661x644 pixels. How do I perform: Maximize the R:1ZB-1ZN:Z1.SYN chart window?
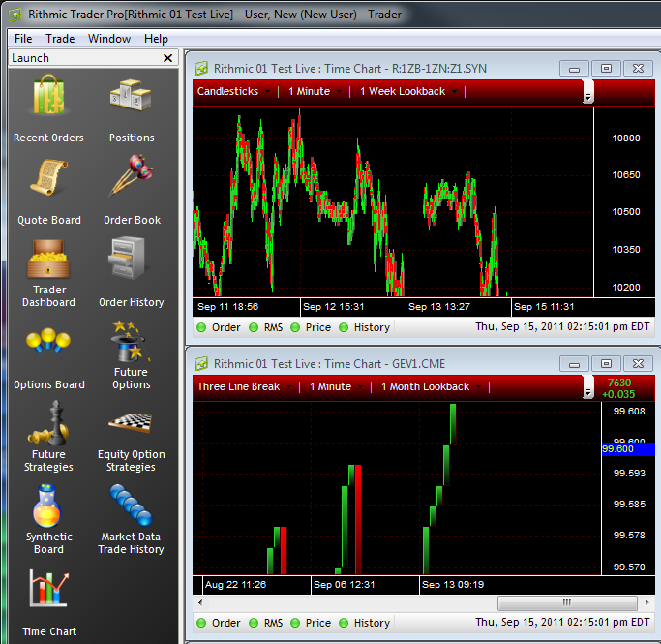[x=606, y=69]
